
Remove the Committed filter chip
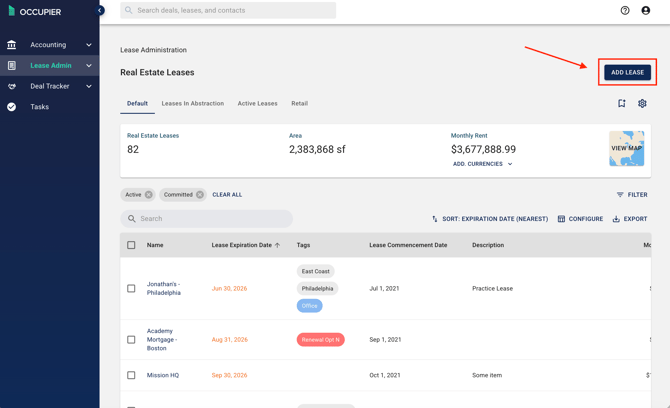[x=200, y=194]
